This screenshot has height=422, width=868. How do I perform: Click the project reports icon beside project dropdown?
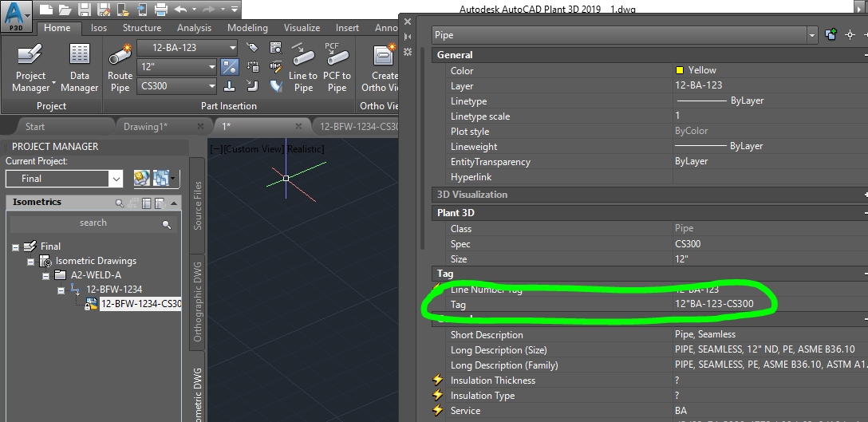coord(142,178)
